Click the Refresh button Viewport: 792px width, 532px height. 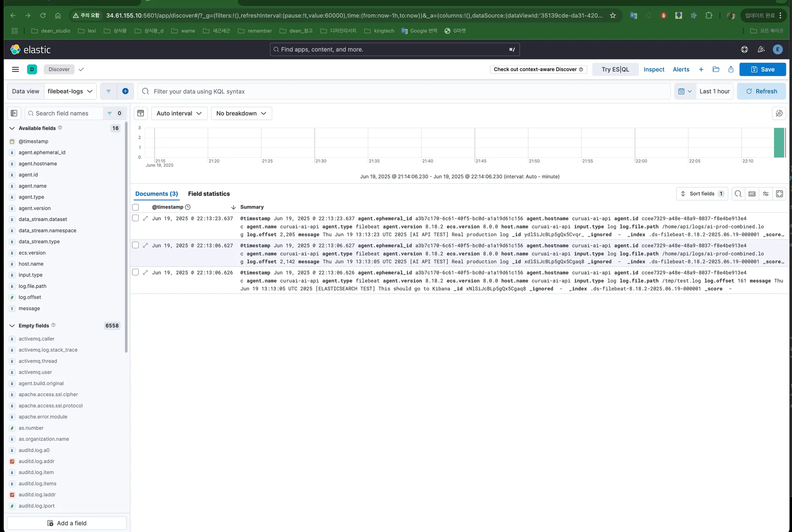pyautogui.click(x=761, y=91)
